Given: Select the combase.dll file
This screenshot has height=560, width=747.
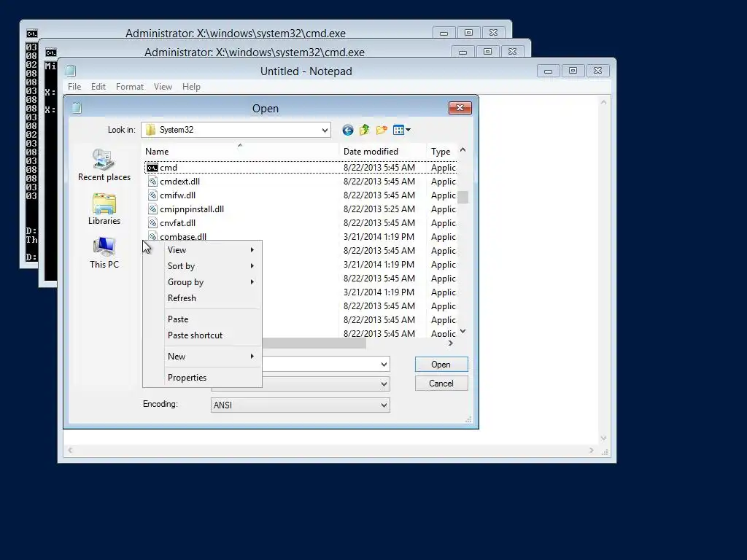Looking at the screenshot, I should click(183, 236).
